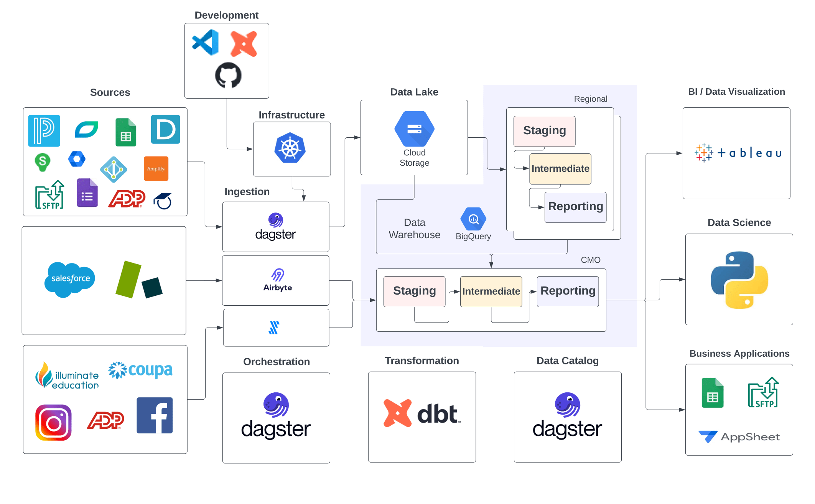Click the Salesforce cloud logo

[69, 280]
